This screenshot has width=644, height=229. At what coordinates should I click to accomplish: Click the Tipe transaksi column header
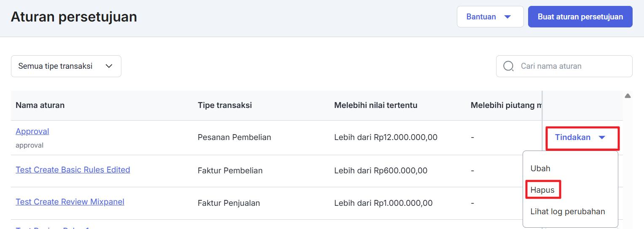(225, 105)
